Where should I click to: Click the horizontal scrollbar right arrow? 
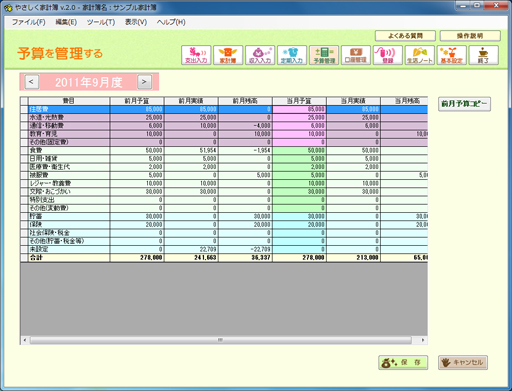(x=423, y=340)
